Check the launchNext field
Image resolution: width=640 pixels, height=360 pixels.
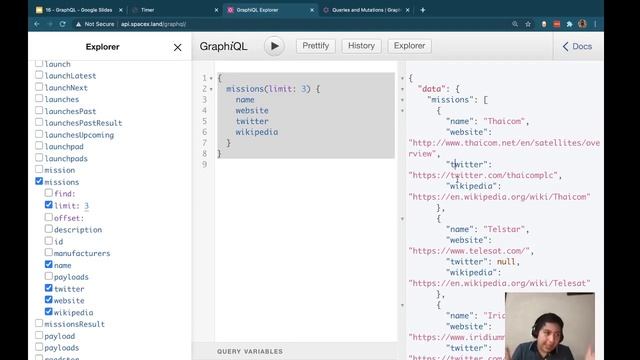(39, 87)
